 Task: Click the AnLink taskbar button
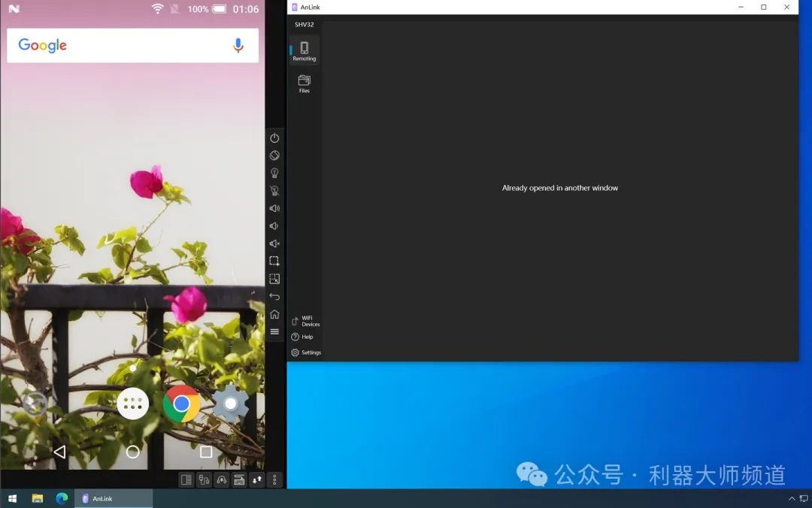[114, 499]
